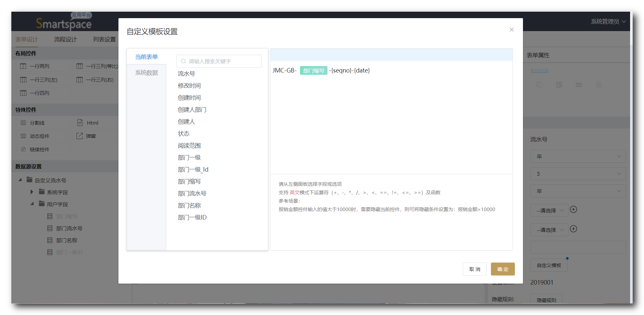Close the 自定义模板设置 dialog with the X
Screen dimensions: 644x315
(x=511, y=30)
